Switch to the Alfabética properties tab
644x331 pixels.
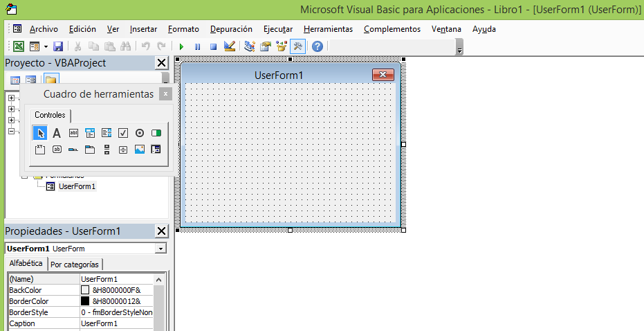tap(26, 264)
